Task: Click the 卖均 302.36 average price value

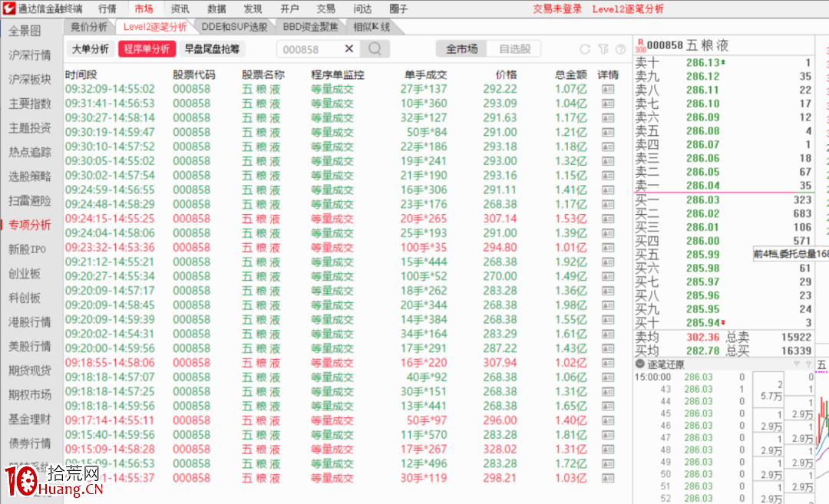Action: coord(702,337)
